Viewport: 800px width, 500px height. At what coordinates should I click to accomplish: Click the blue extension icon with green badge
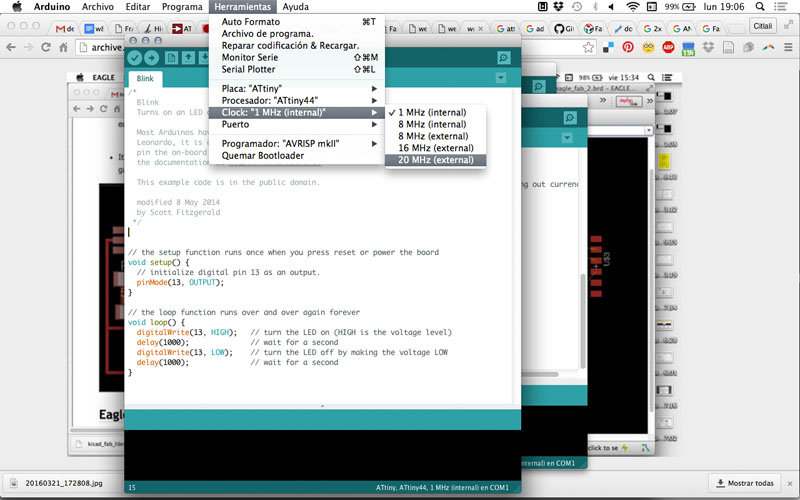[688, 48]
